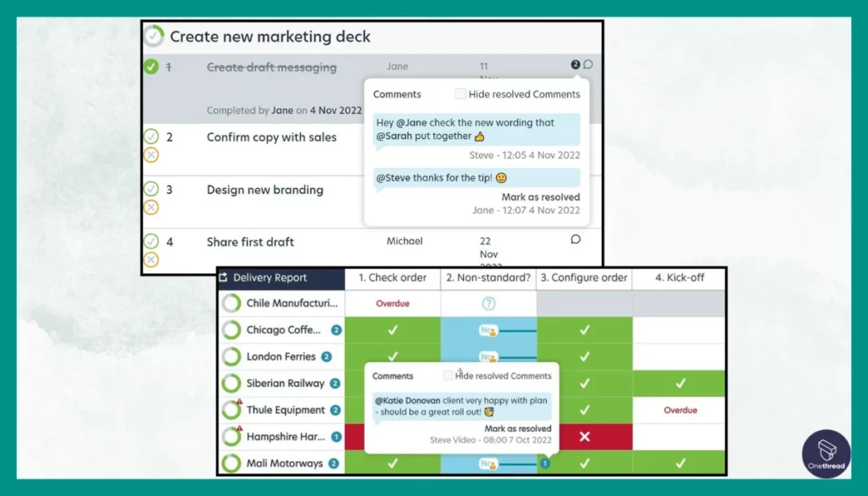
Task: Click Non-standard No cell for Chicago Coffe...
Action: click(488, 331)
